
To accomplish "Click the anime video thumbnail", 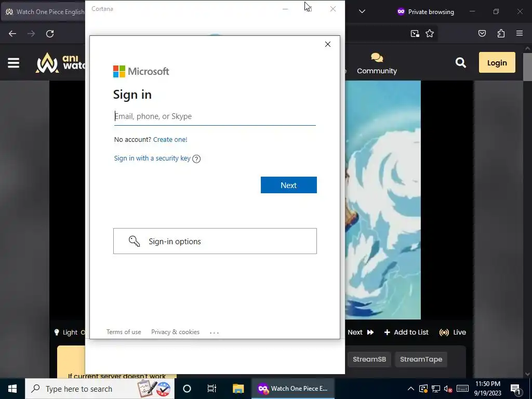I will coord(383,200).
